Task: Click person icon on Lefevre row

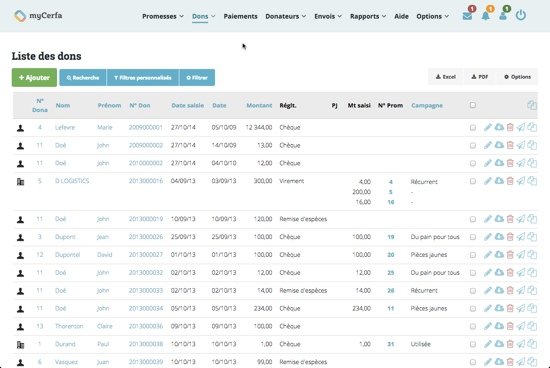Action: point(21,128)
